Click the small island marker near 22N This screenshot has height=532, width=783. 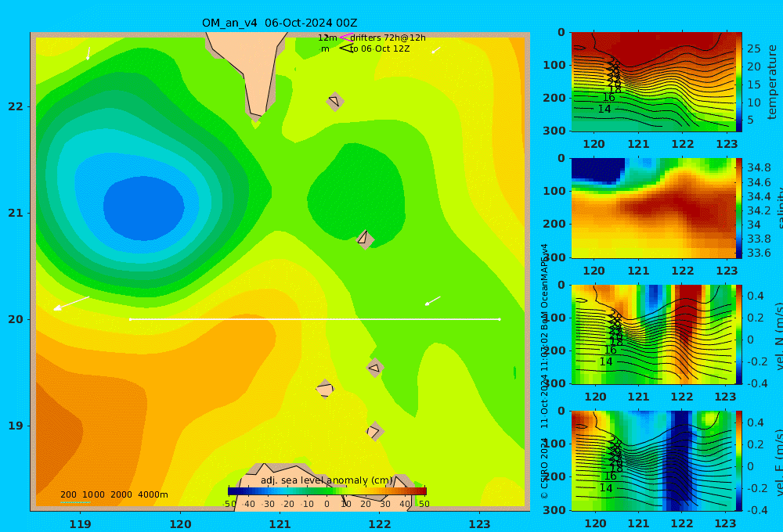pos(334,101)
